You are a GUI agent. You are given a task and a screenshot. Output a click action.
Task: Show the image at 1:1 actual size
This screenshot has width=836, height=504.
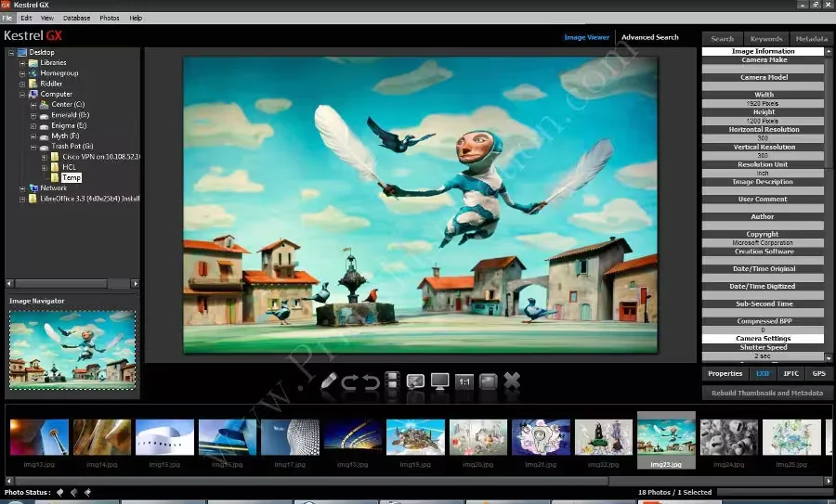(464, 381)
